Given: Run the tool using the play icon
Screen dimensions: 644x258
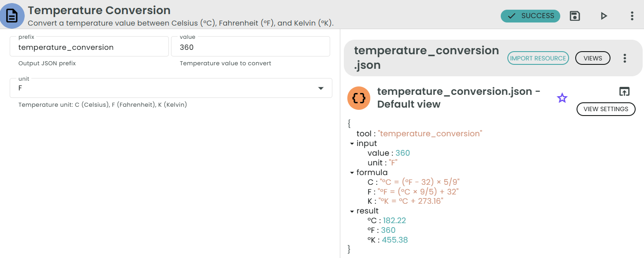Looking at the screenshot, I should coord(603,15).
